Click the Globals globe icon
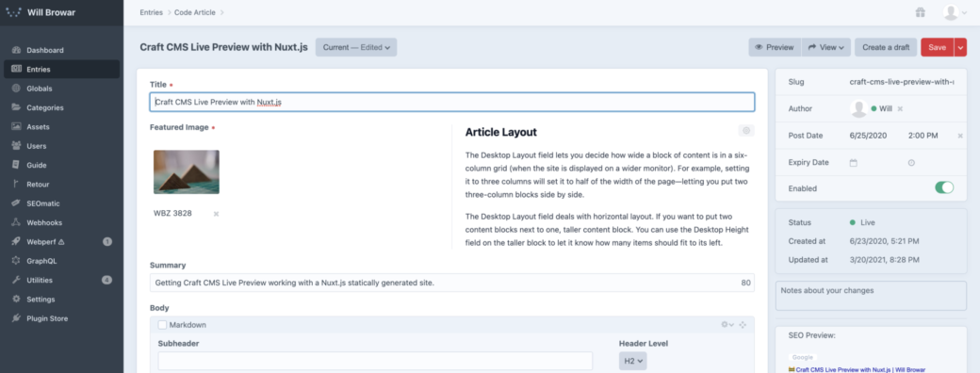This screenshot has height=373, width=980. 16,89
